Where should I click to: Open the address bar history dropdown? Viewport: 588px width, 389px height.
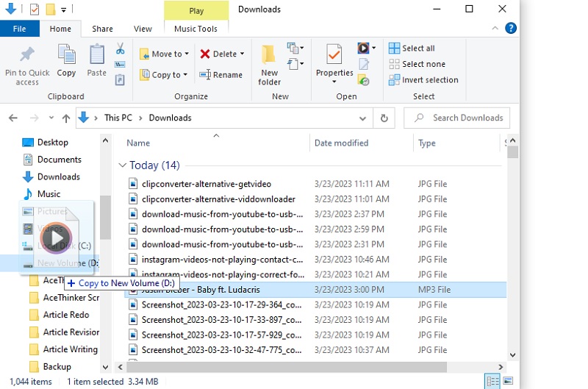coord(362,118)
